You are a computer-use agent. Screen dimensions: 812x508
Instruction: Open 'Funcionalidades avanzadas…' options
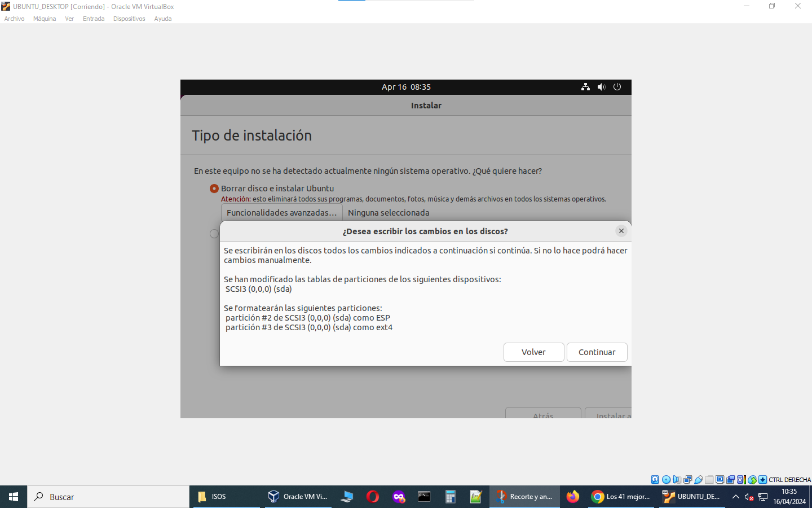pyautogui.click(x=281, y=213)
